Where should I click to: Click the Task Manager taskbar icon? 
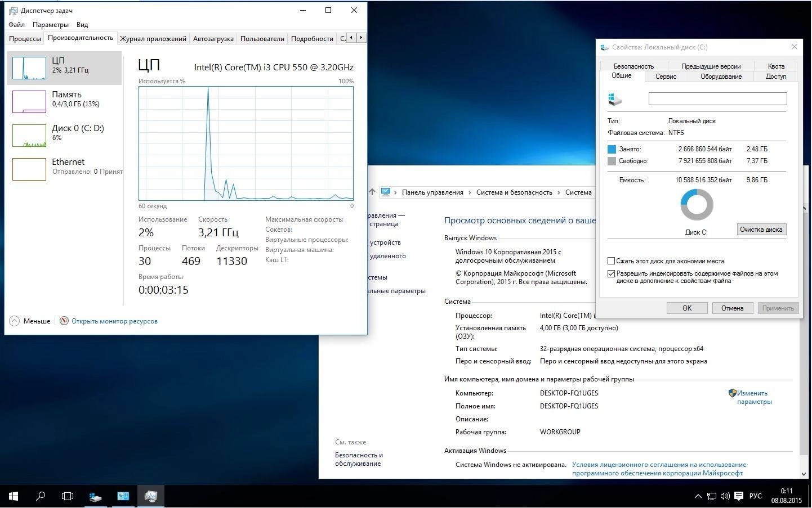coord(150,496)
